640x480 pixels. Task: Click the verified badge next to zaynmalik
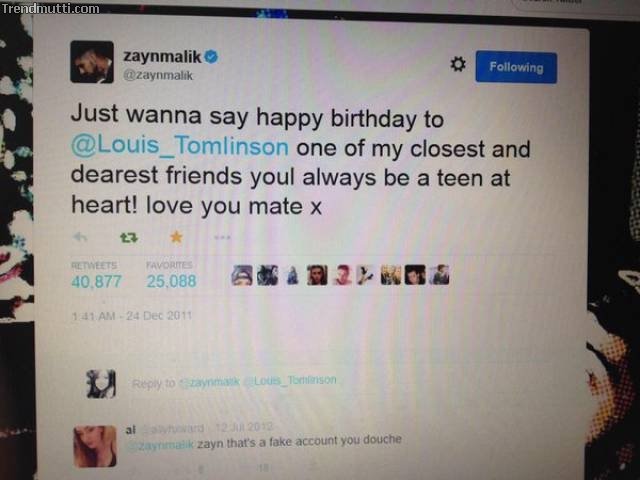[x=211, y=57]
